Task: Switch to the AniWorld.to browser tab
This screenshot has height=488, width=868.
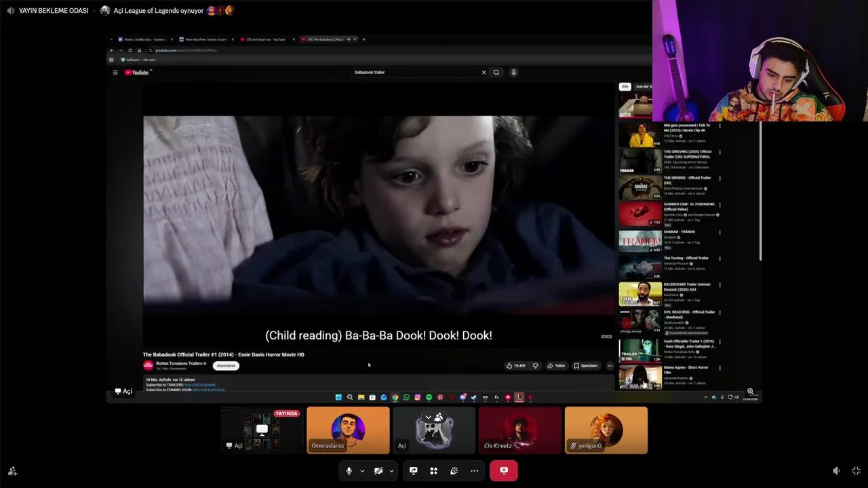Action: click(x=144, y=39)
